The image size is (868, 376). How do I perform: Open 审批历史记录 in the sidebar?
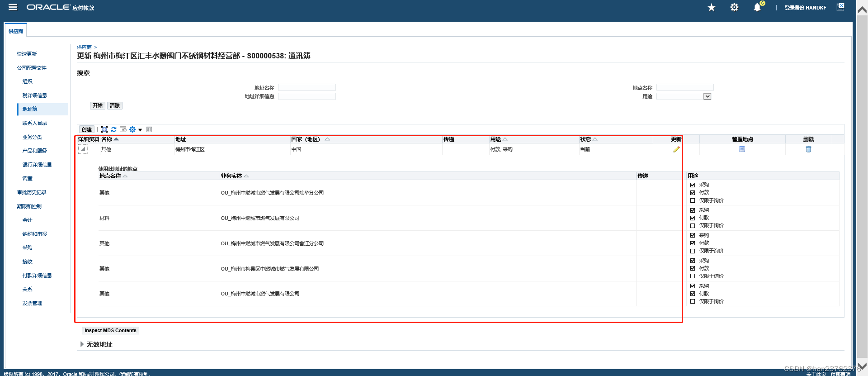(x=32, y=192)
